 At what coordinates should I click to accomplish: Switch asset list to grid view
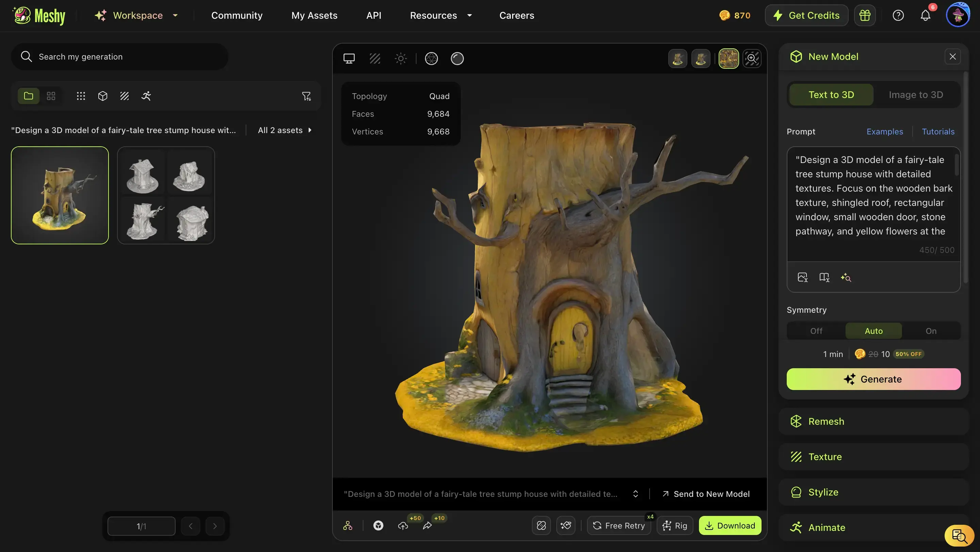pos(51,96)
